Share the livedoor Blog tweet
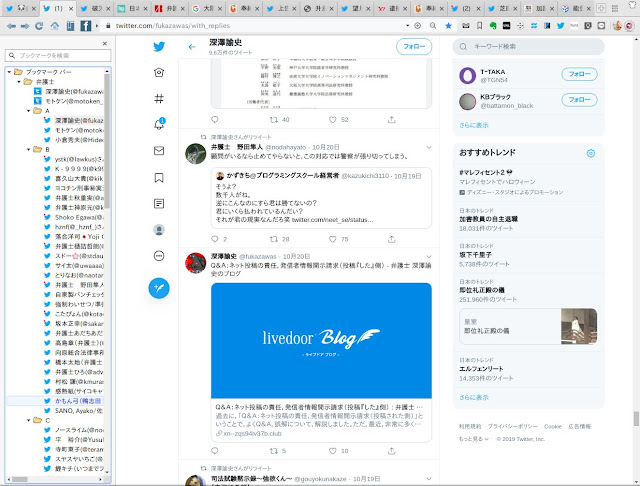This screenshot has height=486, width=640. (391, 450)
